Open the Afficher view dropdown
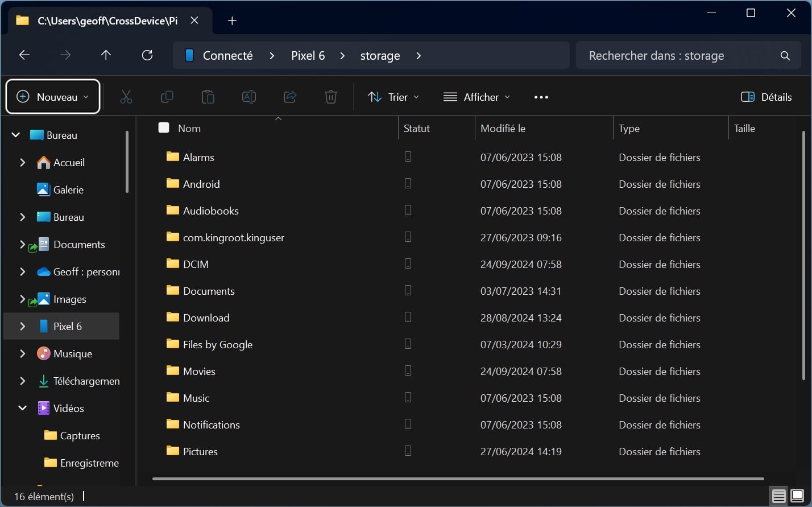This screenshot has width=812, height=507. (477, 97)
